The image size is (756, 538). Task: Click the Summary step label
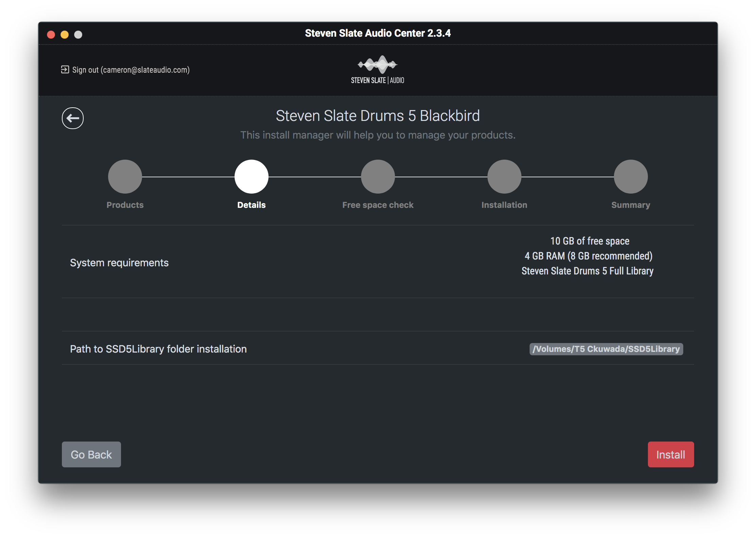(x=631, y=205)
